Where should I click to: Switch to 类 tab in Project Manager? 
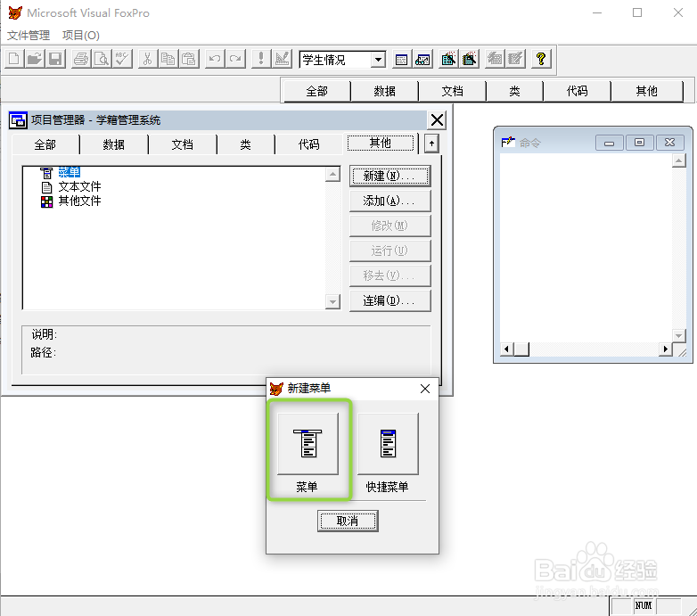pos(245,144)
